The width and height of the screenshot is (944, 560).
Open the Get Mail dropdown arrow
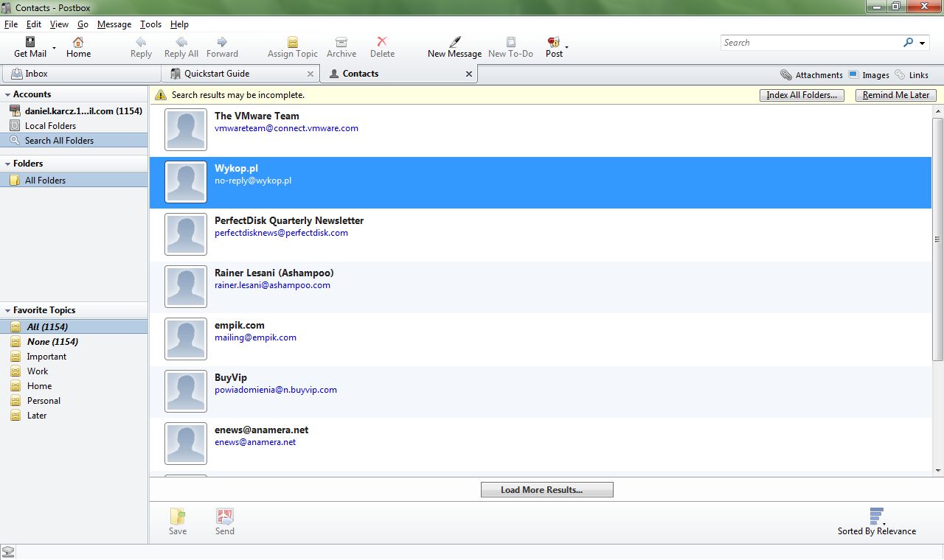coord(54,47)
